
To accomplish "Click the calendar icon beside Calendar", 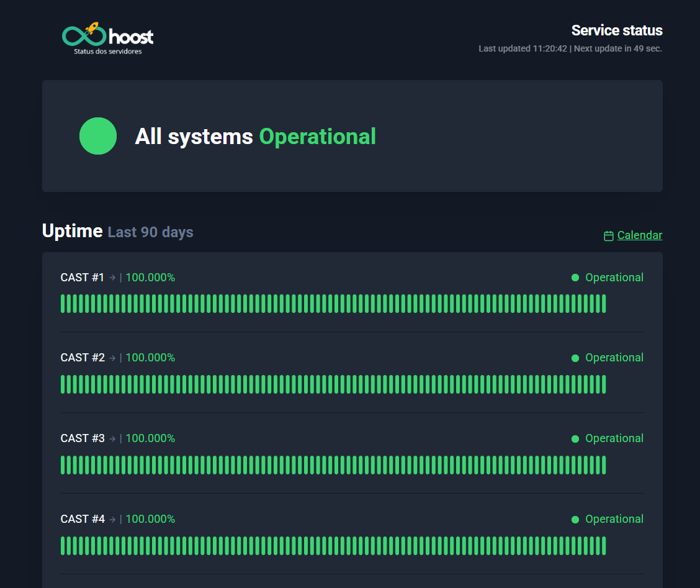I will click(609, 236).
